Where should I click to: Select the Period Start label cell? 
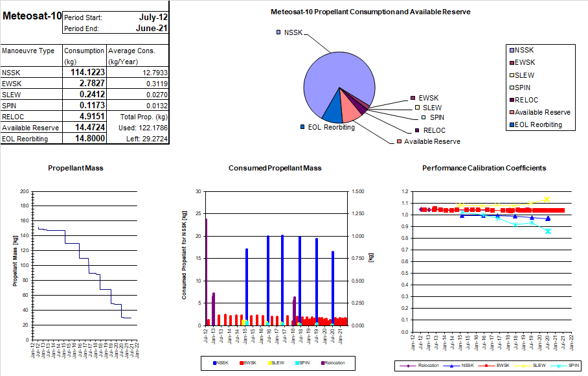(x=84, y=18)
